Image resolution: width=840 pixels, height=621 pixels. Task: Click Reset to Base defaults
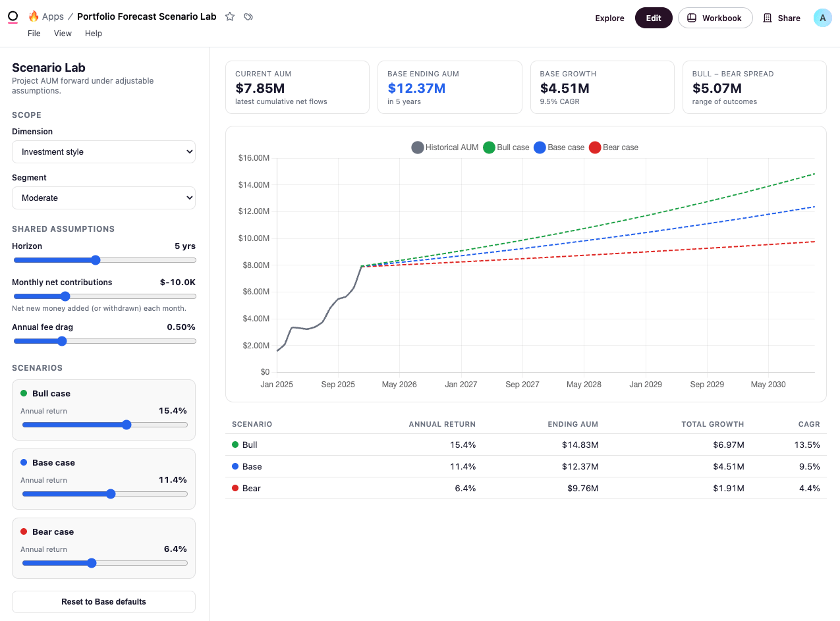coord(104,602)
